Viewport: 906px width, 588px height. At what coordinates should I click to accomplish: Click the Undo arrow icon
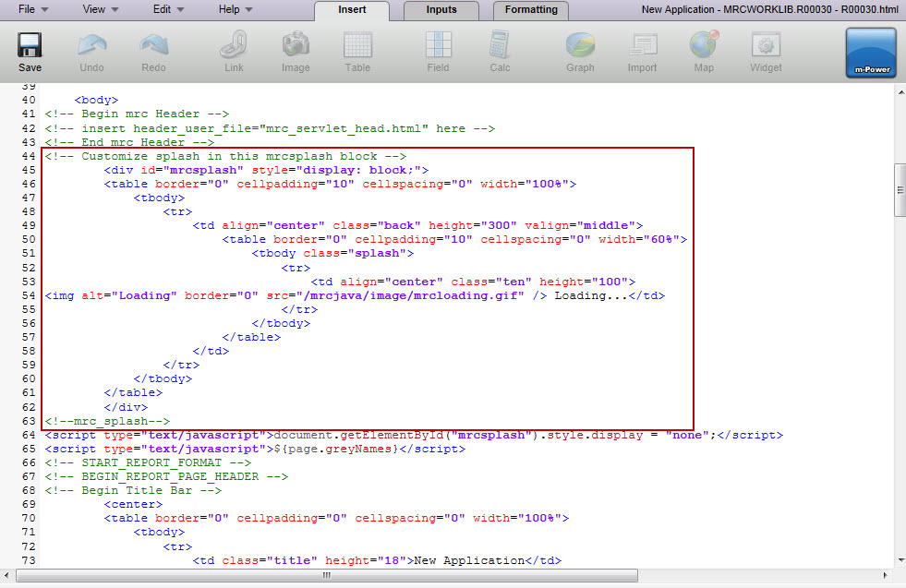point(91,45)
